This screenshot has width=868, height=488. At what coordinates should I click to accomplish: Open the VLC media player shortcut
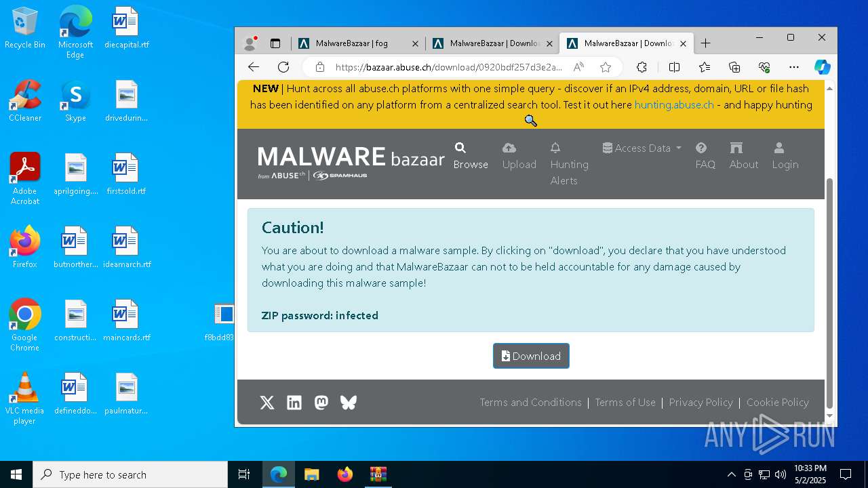tap(24, 399)
